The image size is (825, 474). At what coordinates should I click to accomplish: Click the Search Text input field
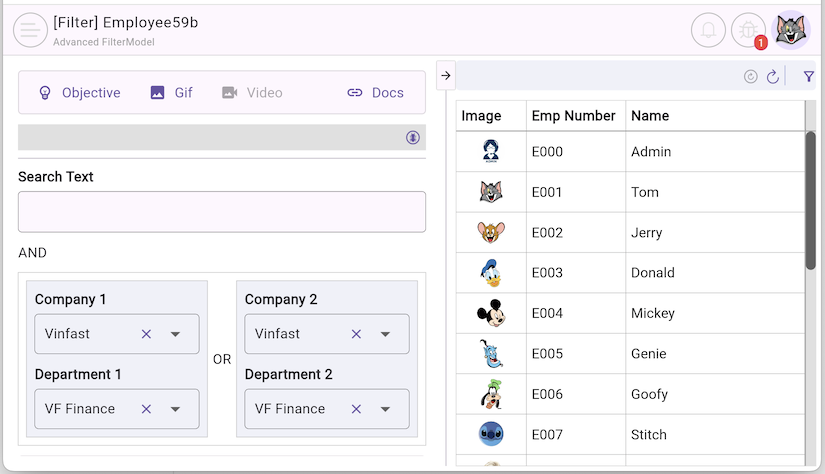click(x=221, y=212)
